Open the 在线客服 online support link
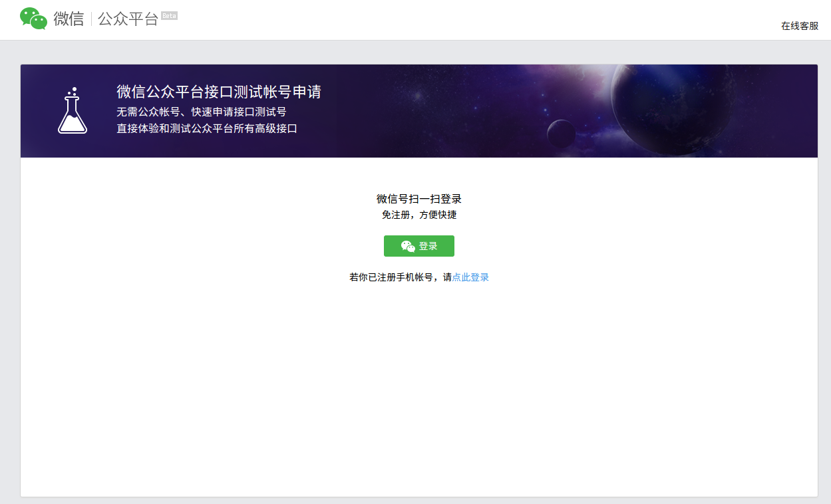831x504 pixels. pos(799,26)
